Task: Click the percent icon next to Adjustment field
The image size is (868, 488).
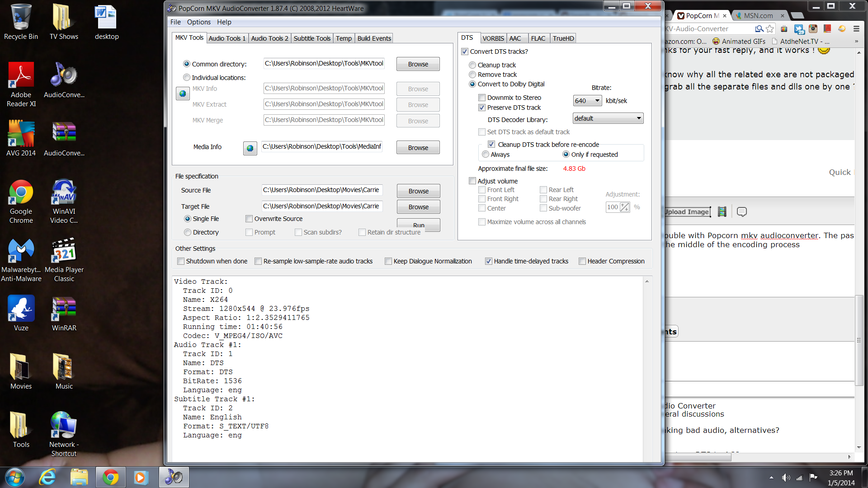Action: [x=624, y=207]
